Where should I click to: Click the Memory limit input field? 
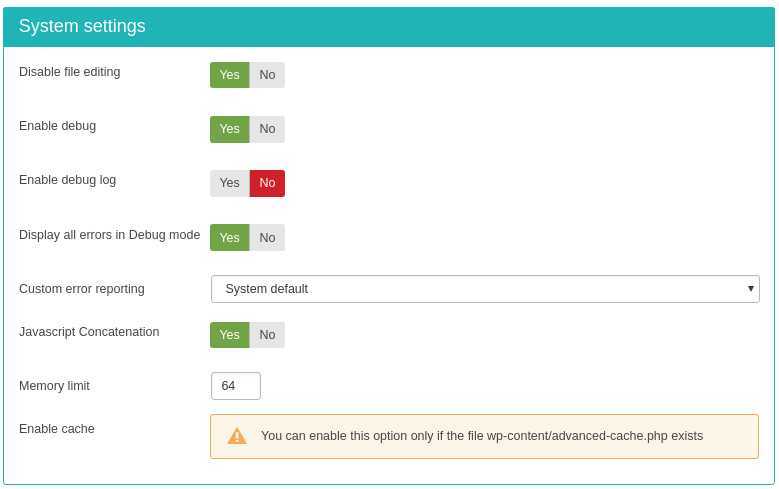click(x=236, y=386)
